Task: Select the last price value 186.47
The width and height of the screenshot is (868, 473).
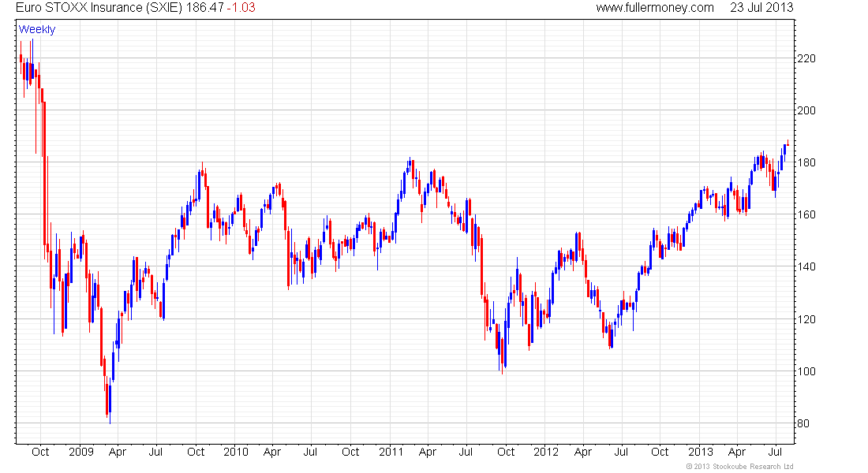Action: coord(205,8)
